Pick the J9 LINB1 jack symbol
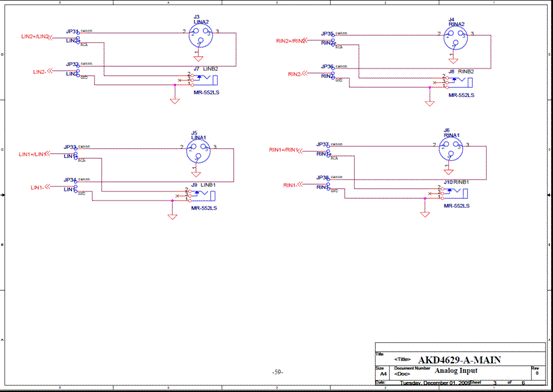Viewport: 553px width, 392px height. pyautogui.click(x=202, y=195)
